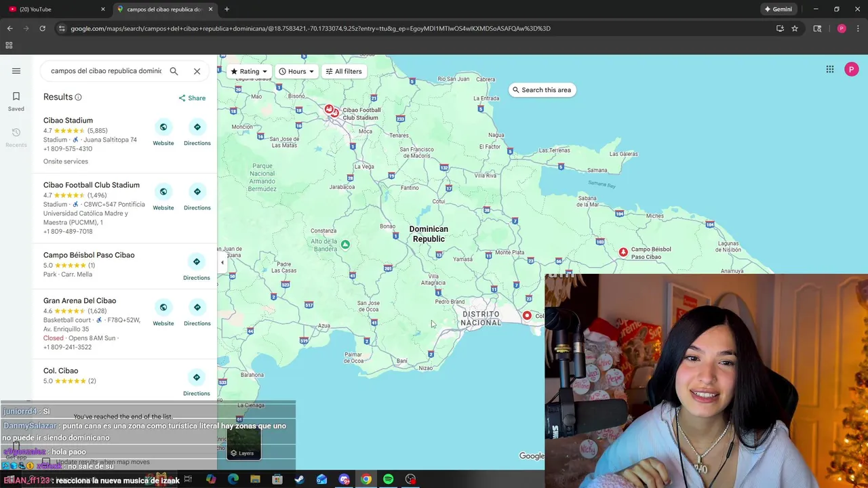Share the results list

click(x=192, y=98)
